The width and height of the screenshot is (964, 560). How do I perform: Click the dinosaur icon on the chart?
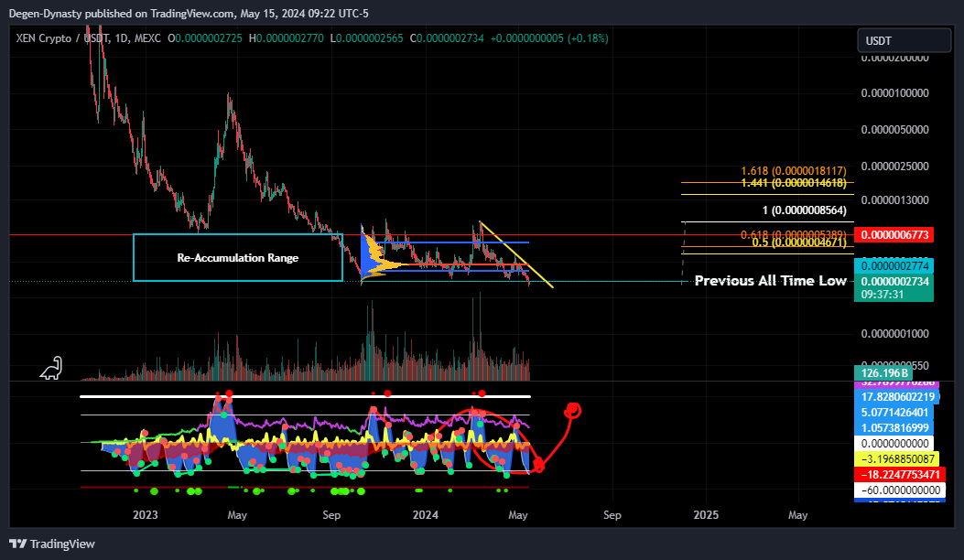click(51, 368)
